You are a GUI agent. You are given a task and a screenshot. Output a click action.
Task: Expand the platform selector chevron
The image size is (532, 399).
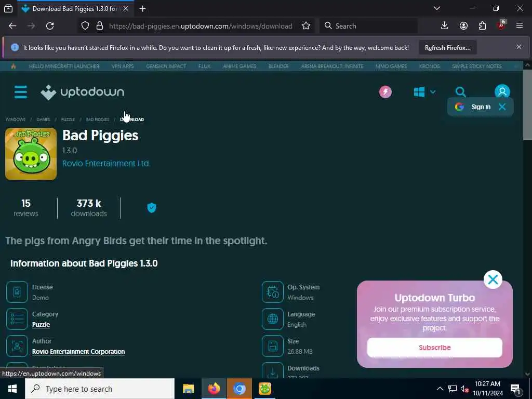[433, 92]
